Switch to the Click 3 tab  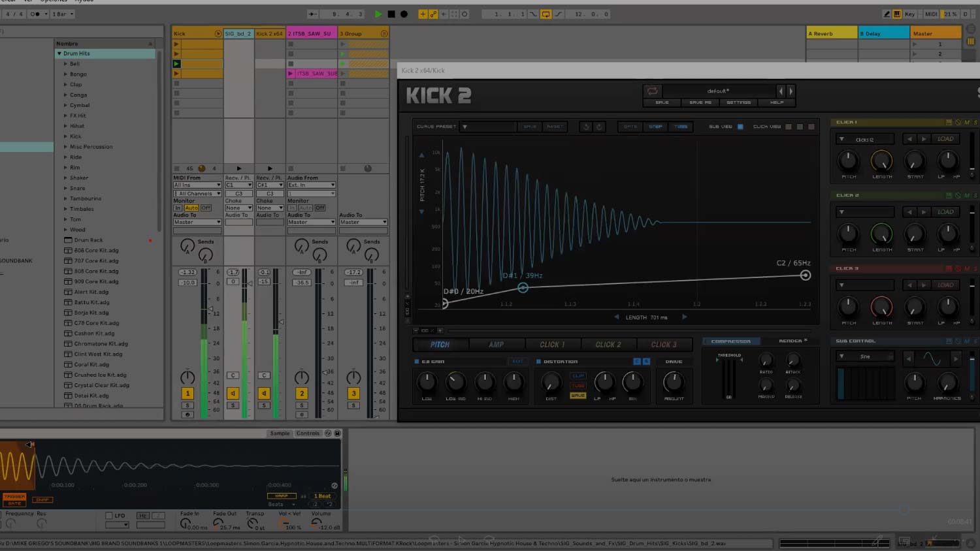tap(664, 345)
